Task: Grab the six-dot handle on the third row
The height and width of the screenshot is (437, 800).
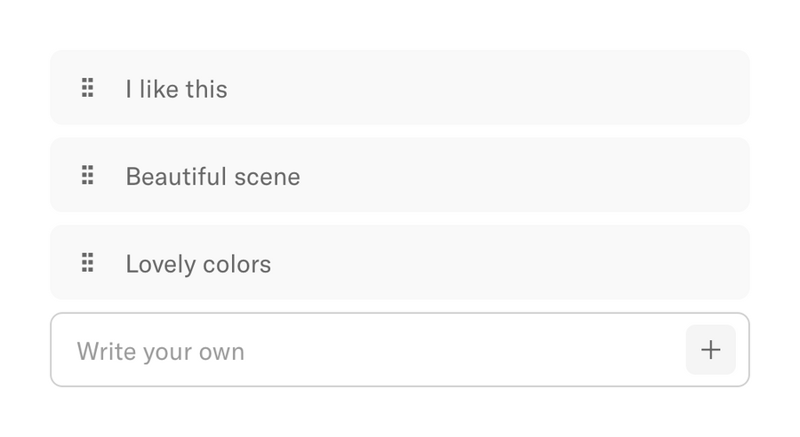Action: [x=87, y=263]
